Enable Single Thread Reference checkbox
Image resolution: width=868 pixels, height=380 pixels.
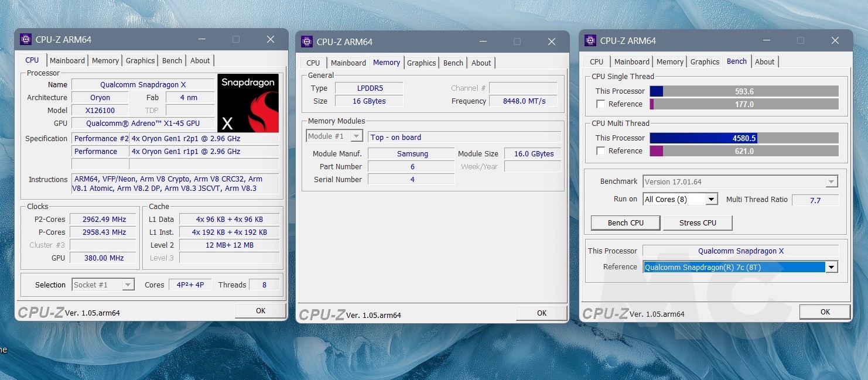[600, 104]
